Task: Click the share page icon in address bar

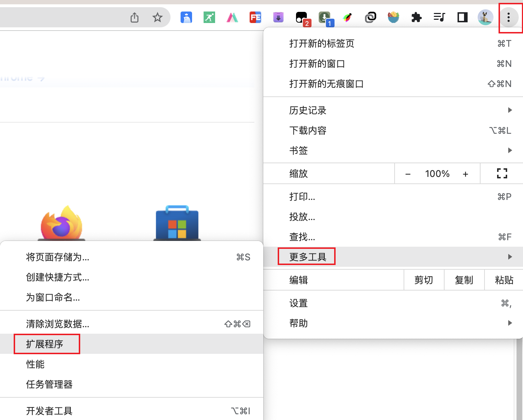Action: pyautogui.click(x=135, y=17)
